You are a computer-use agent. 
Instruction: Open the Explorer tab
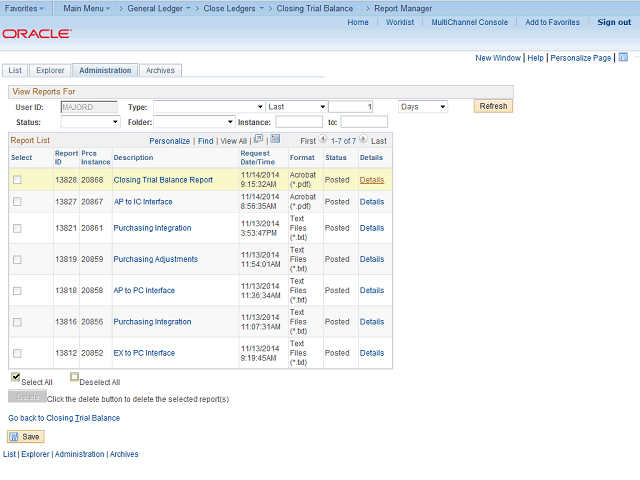pyautogui.click(x=50, y=71)
